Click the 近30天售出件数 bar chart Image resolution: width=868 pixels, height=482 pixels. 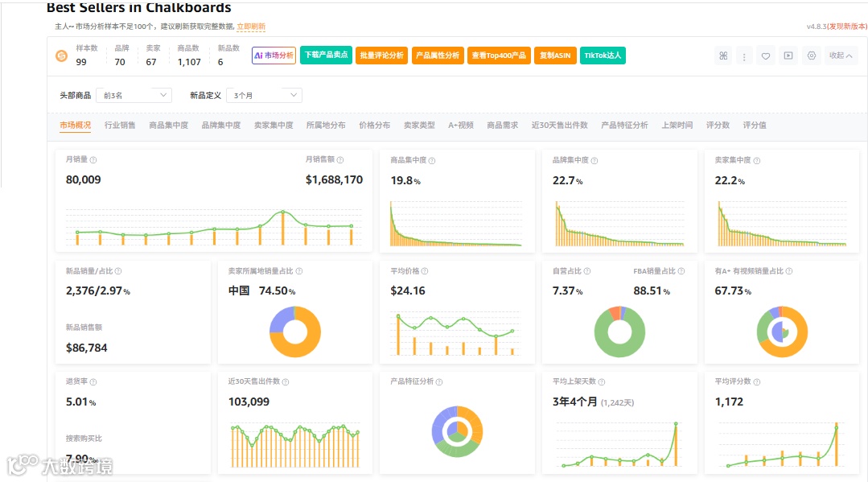[x=295, y=445]
